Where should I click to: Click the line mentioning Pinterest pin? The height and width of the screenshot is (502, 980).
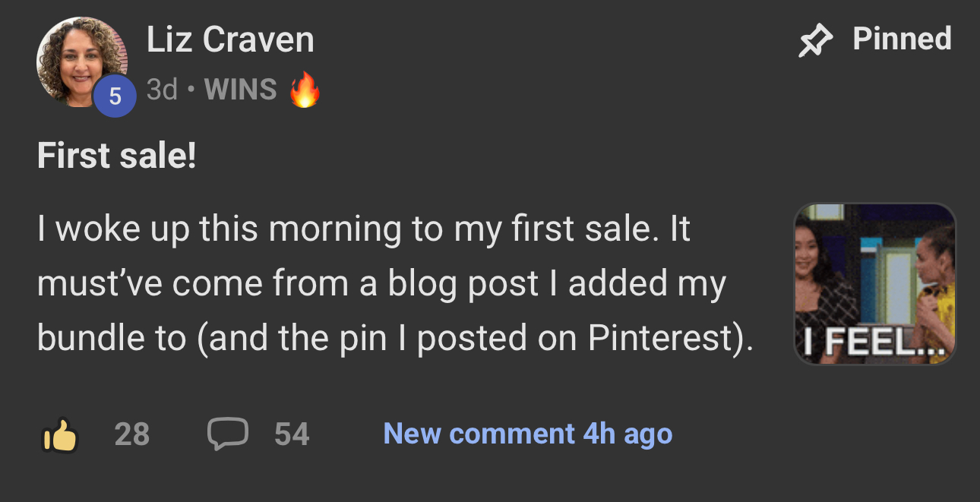pos(396,339)
